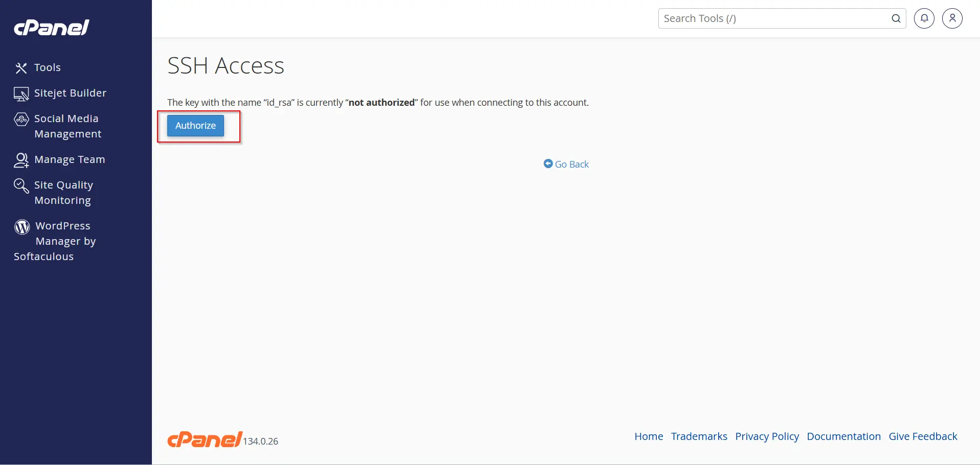Open notifications via the bell icon
Viewport: 980px width, 465px height.
(x=924, y=18)
